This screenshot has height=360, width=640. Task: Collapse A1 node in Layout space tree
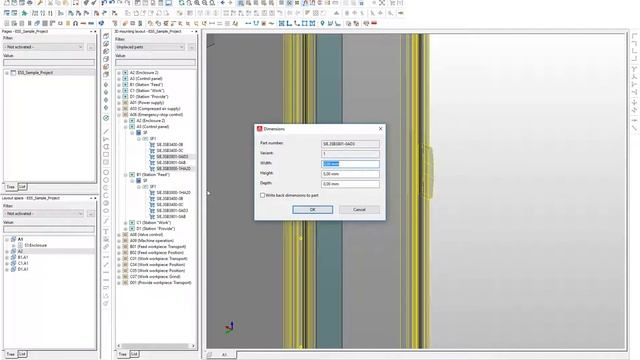click(x=7, y=239)
